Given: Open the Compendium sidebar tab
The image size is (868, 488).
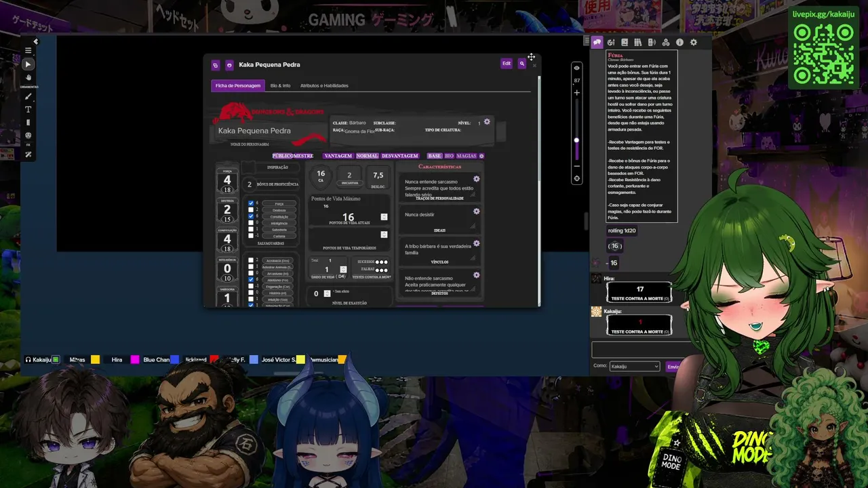Looking at the screenshot, I should pos(638,42).
